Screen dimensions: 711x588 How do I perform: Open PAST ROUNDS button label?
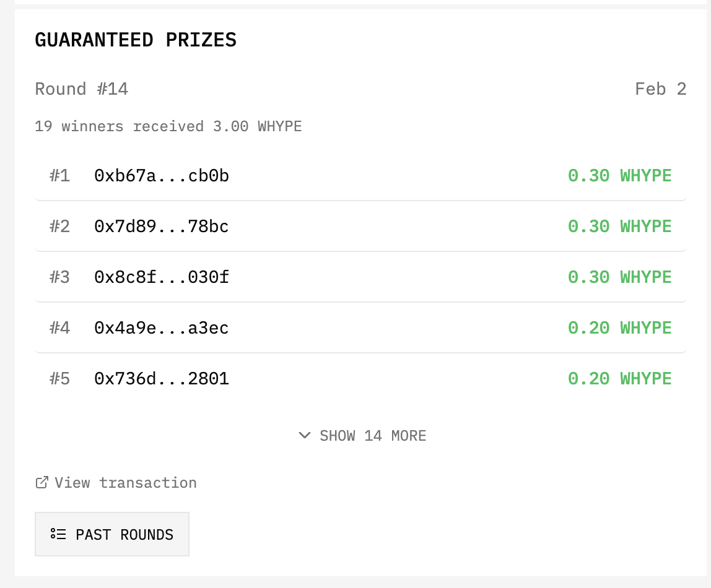click(x=124, y=534)
